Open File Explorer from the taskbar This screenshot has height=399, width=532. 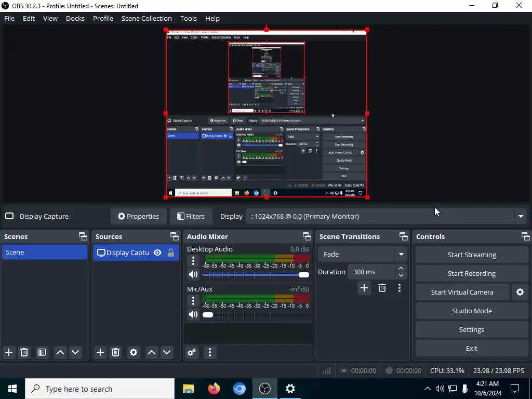(x=188, y=389)
